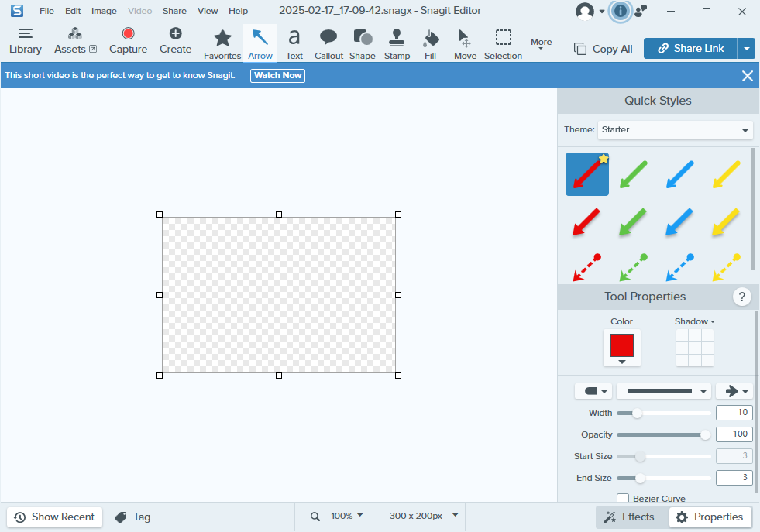Image resolution: width=760 pixels, height=532 pixels.
Task: Enable the Bezier Curve checkbox
Action: tap(623, 498)
